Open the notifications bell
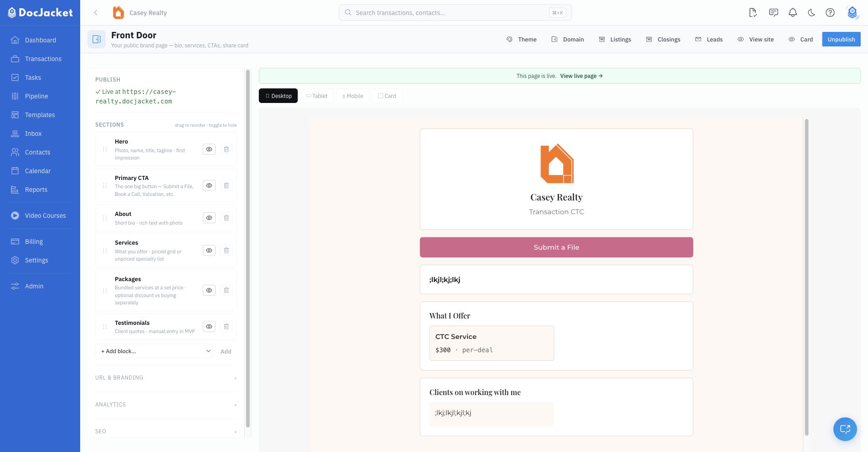Image resolution: width=868 pixels, height=452 pixels. click(793, 13)
